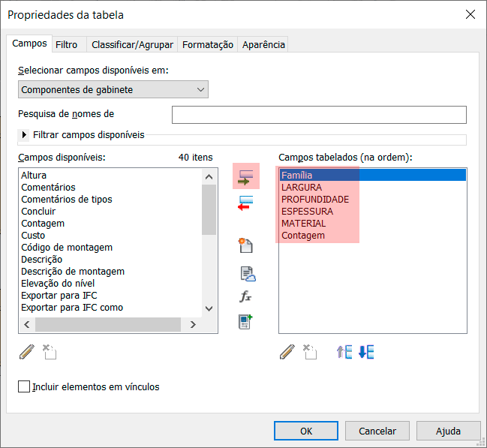This screenshot has width=487, height=448.
Task: Switch to the Filtro tab
Action: click(x=67, y=44)
